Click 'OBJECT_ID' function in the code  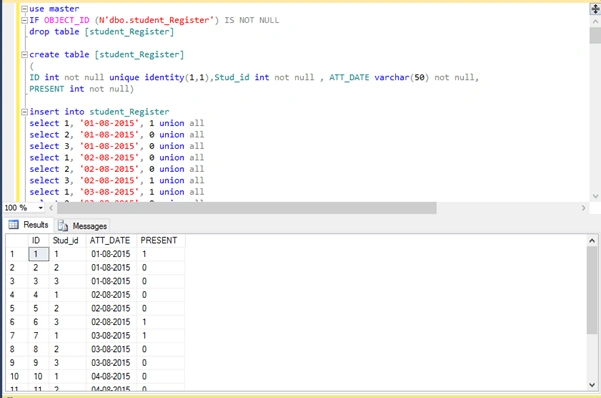pyautogui.click(x=67, y=20)
